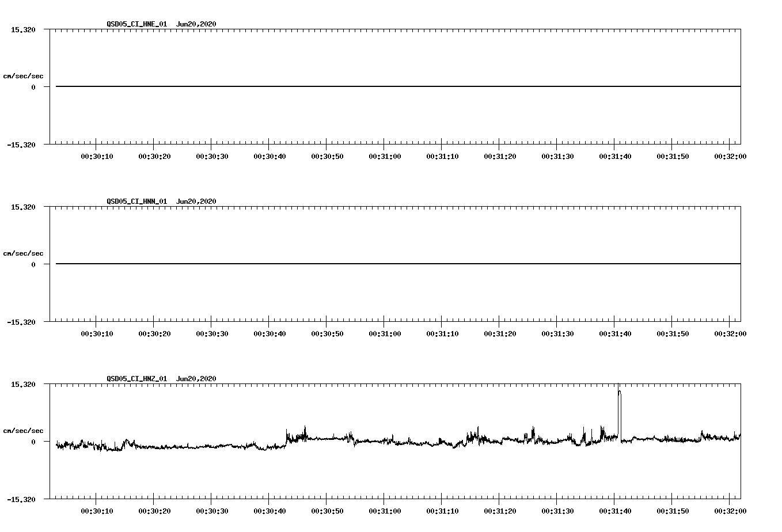
Task: Click the 15.320 top value of HNN axis
Action: tap(23, 207)
